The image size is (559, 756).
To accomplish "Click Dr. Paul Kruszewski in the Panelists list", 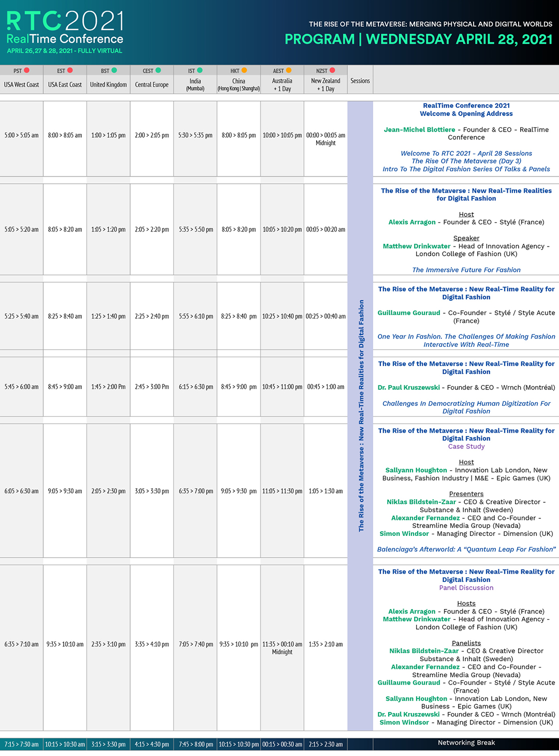I will click(x=408, y=715).
